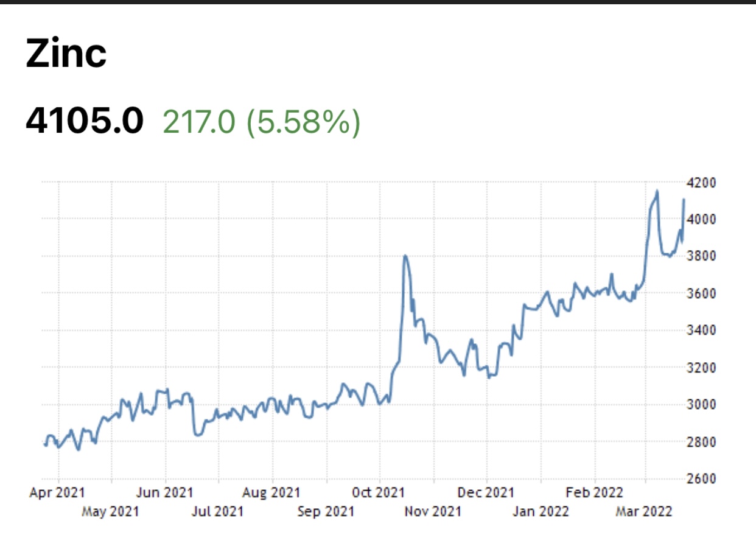Click the 3000 y-axis value
Viewport: 756px width, 560px height.
click(701, 405)
